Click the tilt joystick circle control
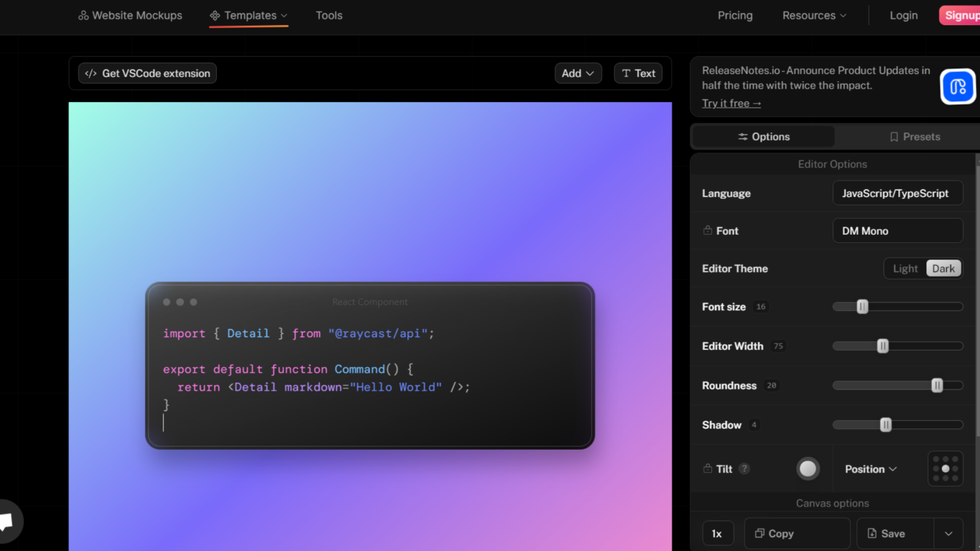Viewport: 980px width, 551px height. tap(808, 469)
